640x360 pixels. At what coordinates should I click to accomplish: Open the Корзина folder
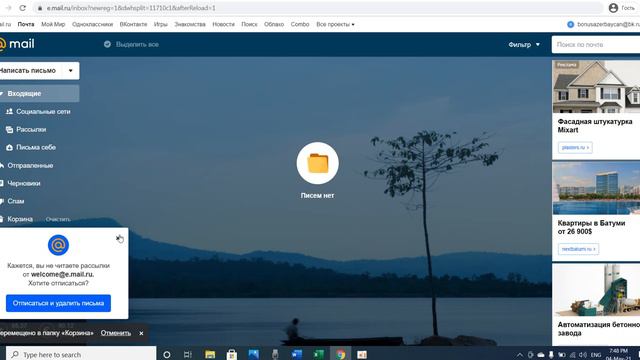pos(20,219)
